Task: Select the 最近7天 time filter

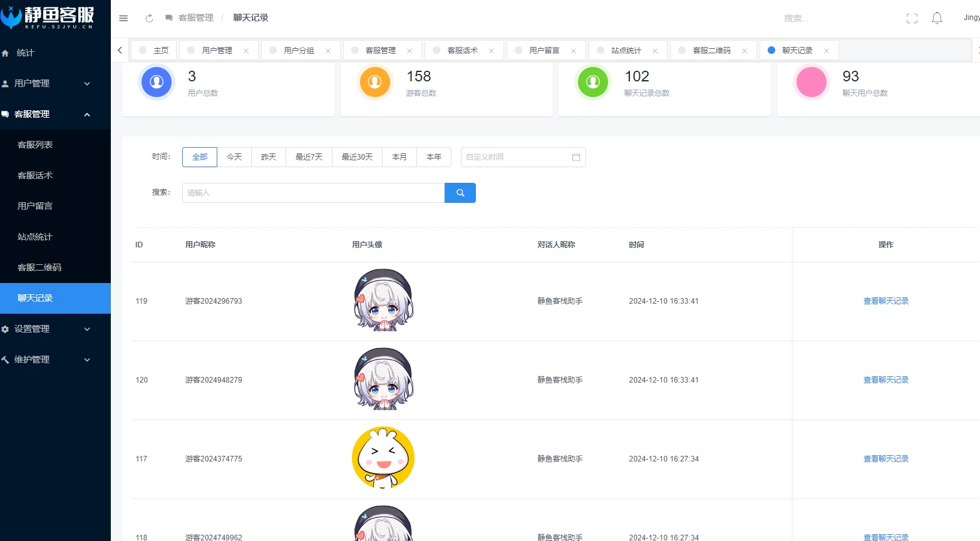Action: [309, 157]
